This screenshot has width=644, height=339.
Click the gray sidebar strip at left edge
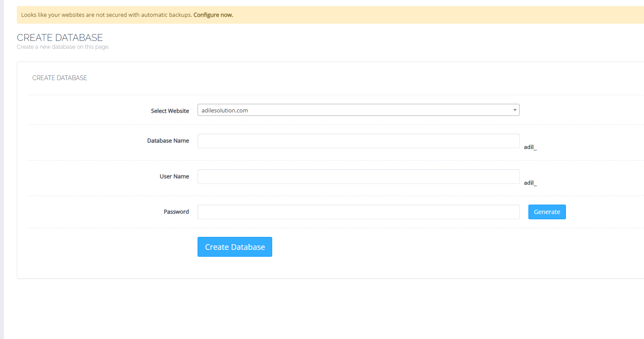point(2,172)
